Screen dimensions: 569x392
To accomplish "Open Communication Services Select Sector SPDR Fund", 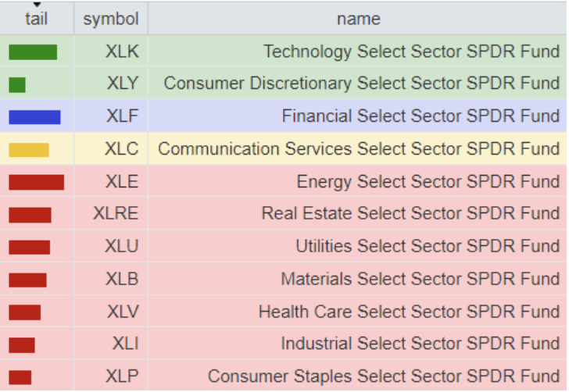I will tap(359, 149).
